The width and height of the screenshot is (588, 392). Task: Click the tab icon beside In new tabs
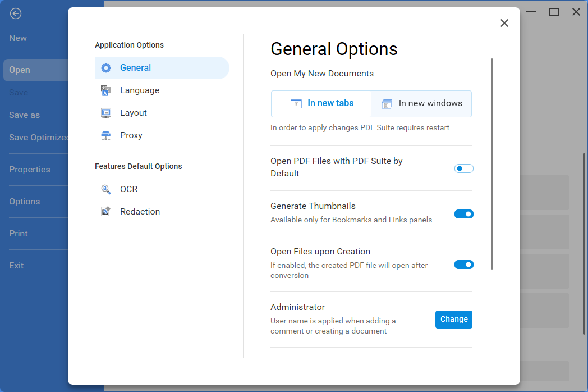point(296,104)
